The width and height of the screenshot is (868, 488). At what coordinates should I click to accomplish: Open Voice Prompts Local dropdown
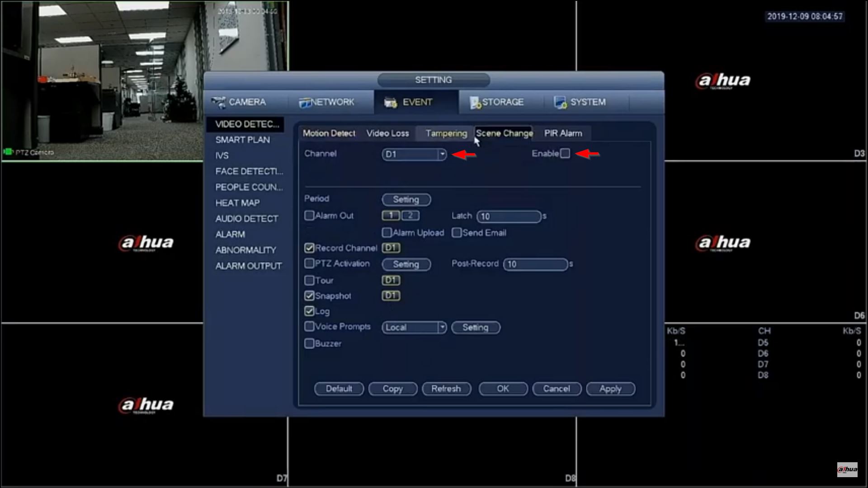tap(414, 328)
